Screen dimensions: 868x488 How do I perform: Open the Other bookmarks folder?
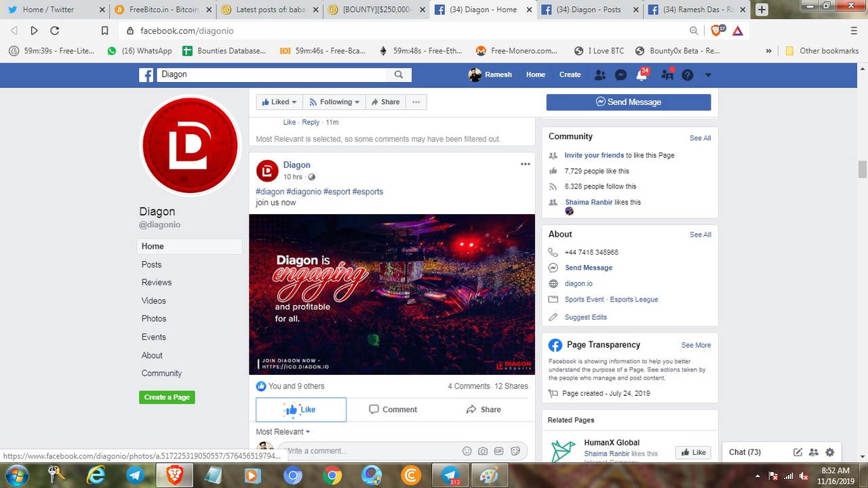[x=822, y=51]
